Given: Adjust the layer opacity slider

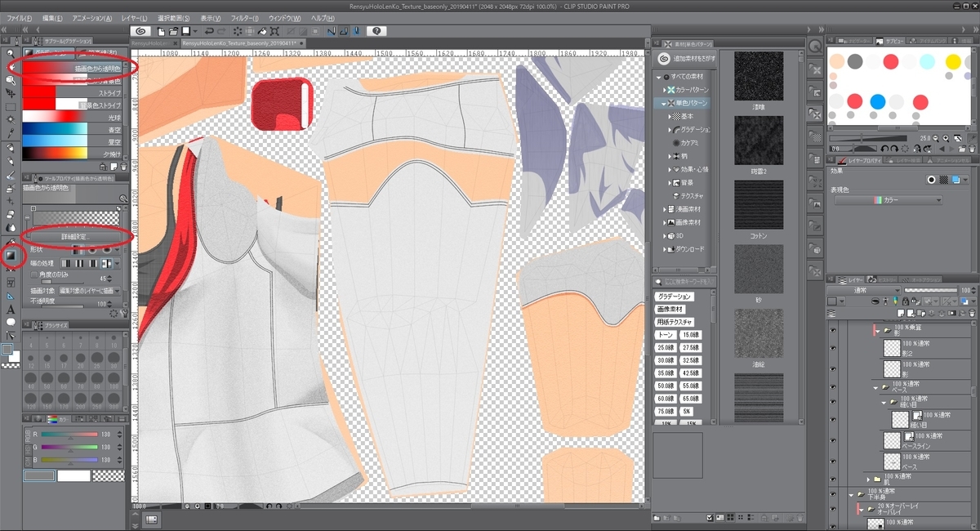Looking at the screenshot, I should tap(930, 290).
